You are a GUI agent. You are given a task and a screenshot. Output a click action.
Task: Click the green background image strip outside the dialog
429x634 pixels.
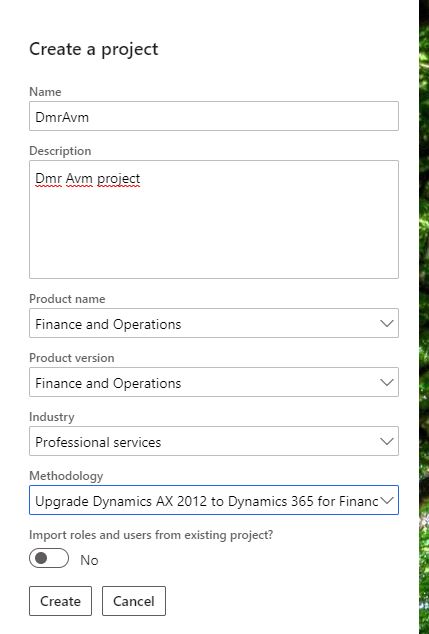pyautogui.click(x=424, y=317)
